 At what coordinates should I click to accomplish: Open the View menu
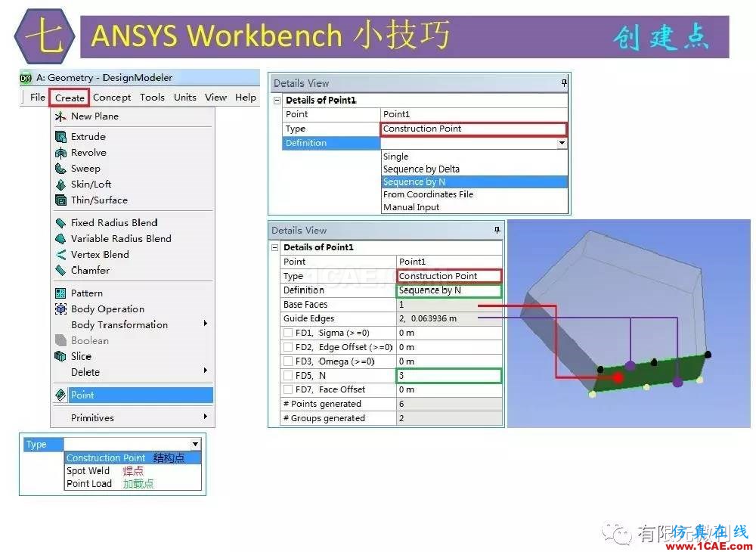click(215, 98)
